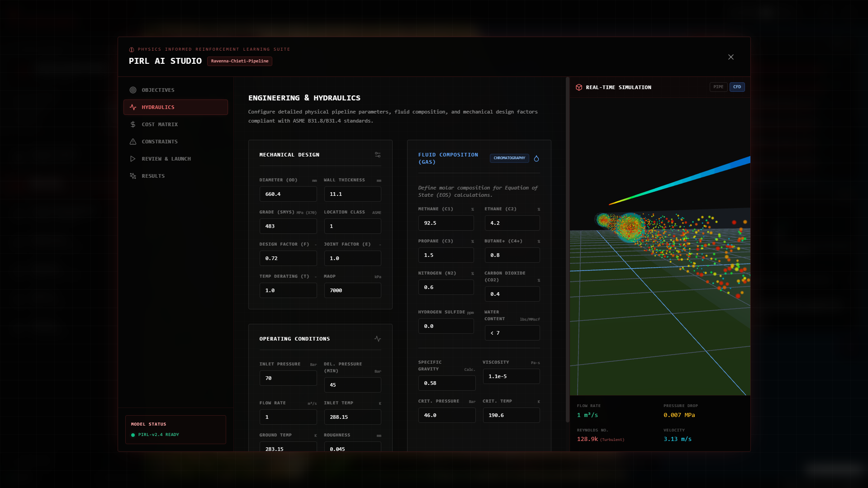
Task: Click the Ravenna-Chieti-Pipeline project tag
Action: pyautogui.click(x=239, y=61)
